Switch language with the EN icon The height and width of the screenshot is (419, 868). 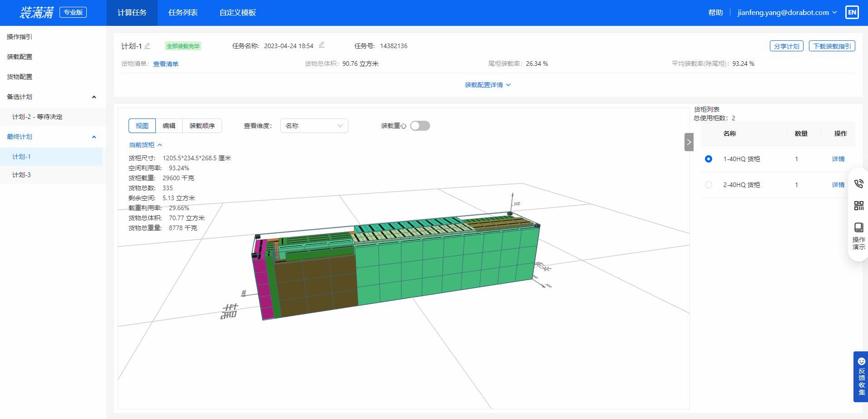pos(853,12)
